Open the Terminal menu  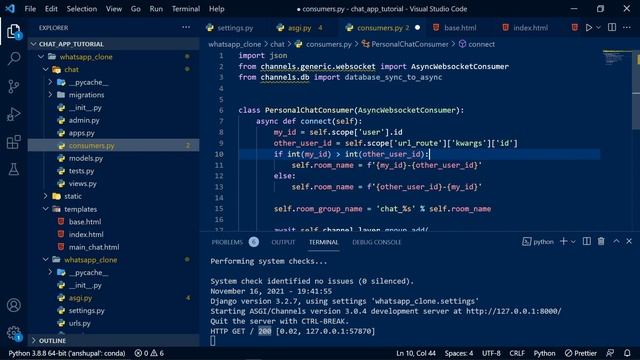point(186,9)
